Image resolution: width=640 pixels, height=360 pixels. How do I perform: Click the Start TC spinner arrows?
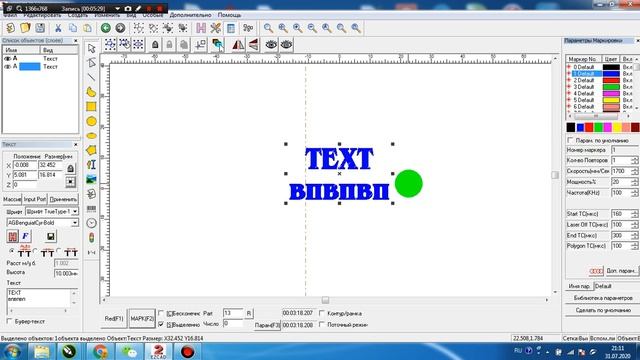[634, 214]
